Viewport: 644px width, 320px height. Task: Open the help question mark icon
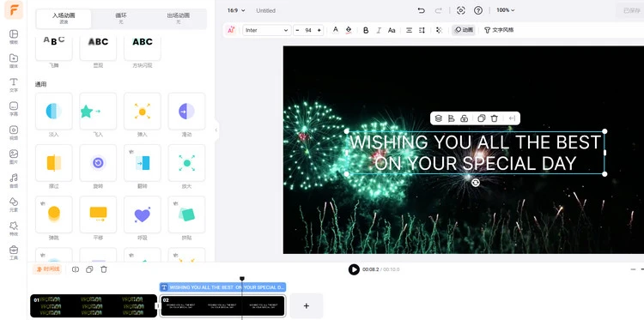[478, 10]
